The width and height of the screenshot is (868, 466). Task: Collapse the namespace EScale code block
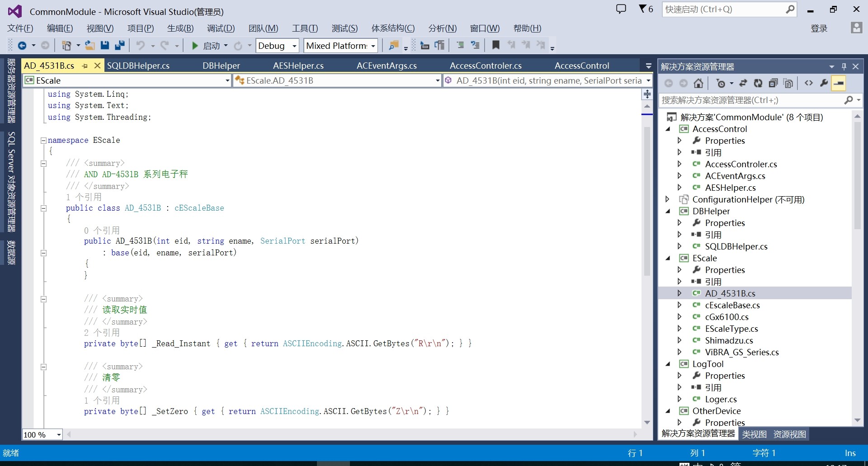coord(43,141)
